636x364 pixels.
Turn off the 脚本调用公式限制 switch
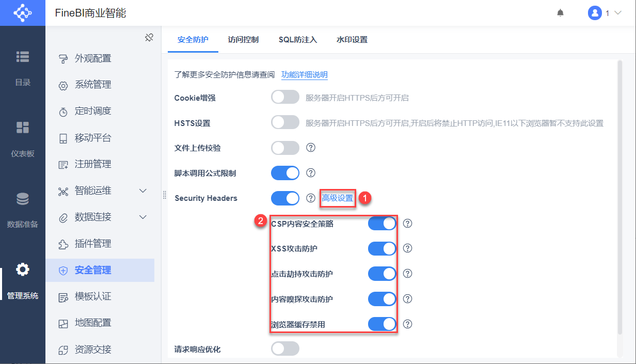tap(285, 173)
